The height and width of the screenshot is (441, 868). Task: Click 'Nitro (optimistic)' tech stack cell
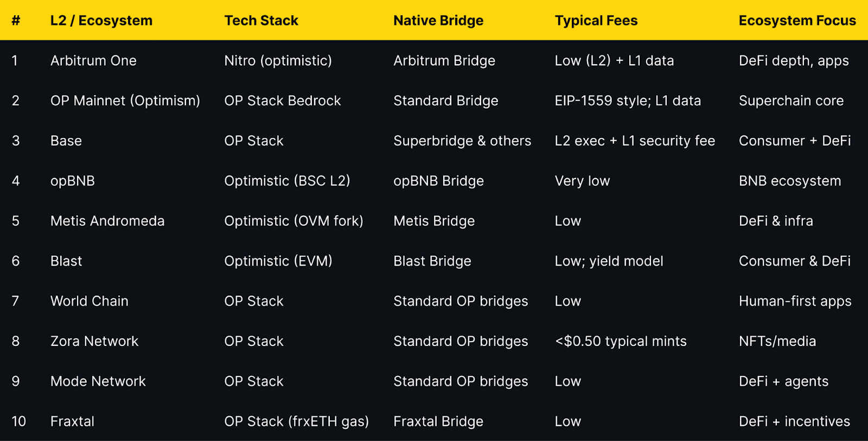pyautogui.click(x=278, y=61)
